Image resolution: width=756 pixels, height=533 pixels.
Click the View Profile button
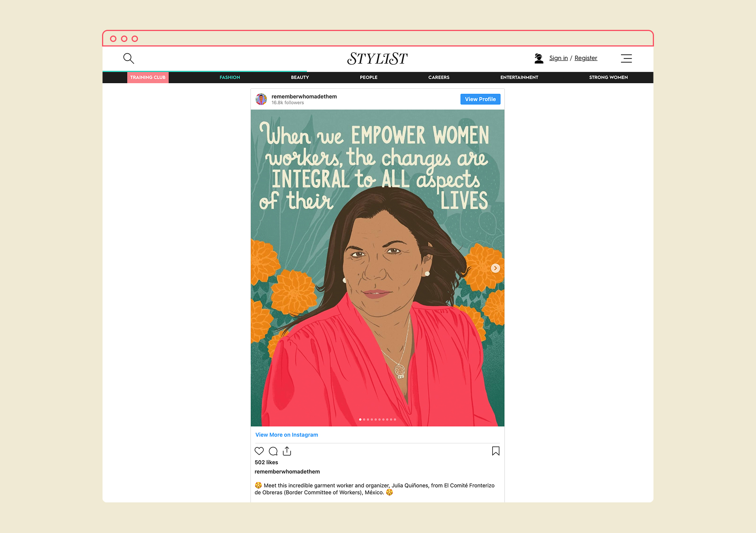(480, 99)
